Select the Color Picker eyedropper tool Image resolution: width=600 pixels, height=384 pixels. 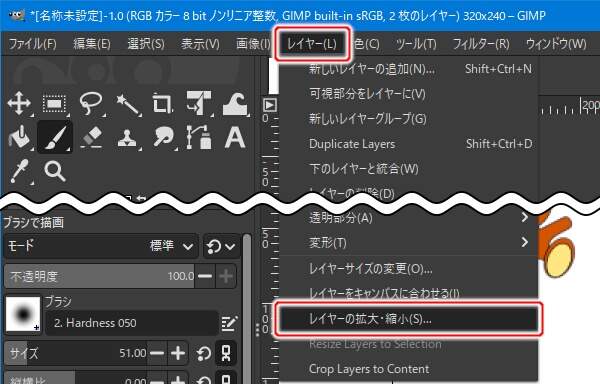pyautogui.click(x=19, y=171)
